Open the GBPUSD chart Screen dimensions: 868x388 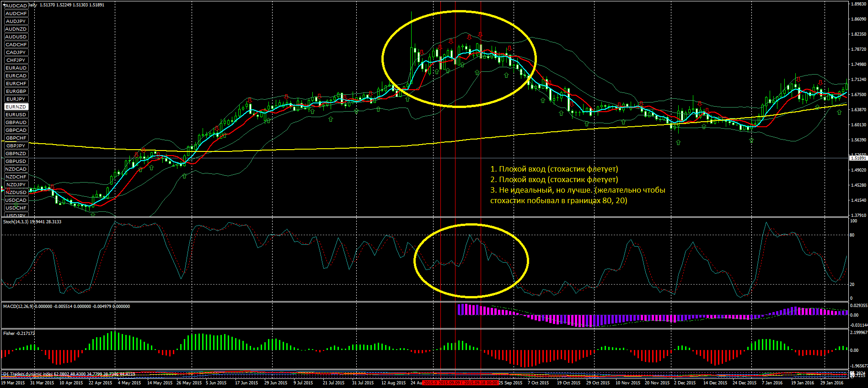click(16, 161)
